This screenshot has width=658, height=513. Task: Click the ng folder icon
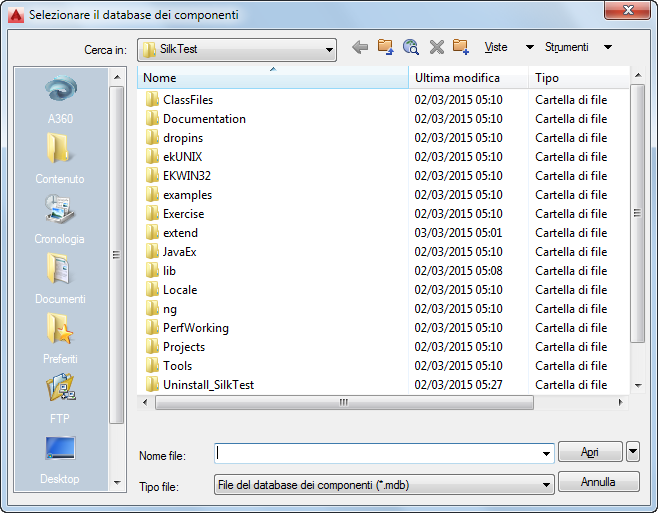(x=152, y=309)
